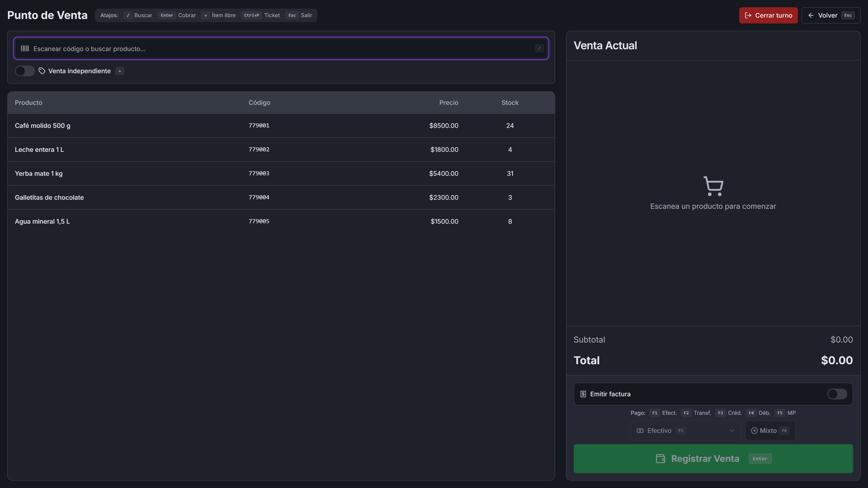The image size is (868, 488).
Task: Click the Precio column header
Action: click(x=448, y=103)
